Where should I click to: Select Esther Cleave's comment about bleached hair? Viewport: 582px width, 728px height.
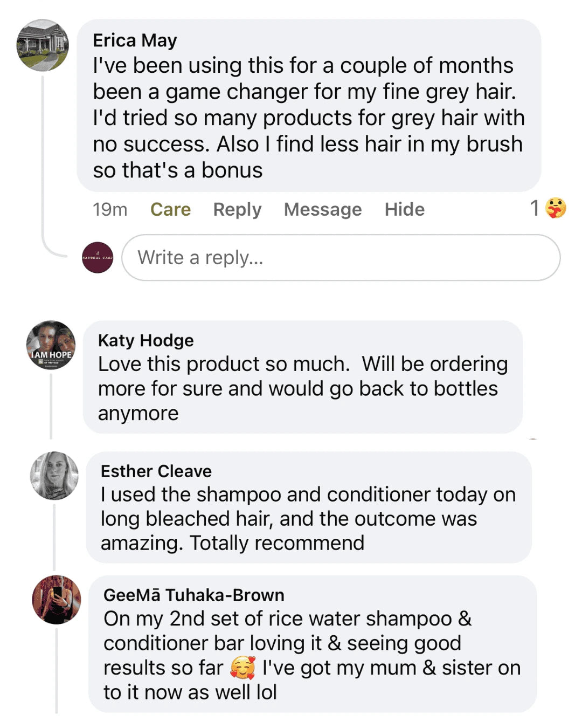pyautogui.click(x=308, y=518)
